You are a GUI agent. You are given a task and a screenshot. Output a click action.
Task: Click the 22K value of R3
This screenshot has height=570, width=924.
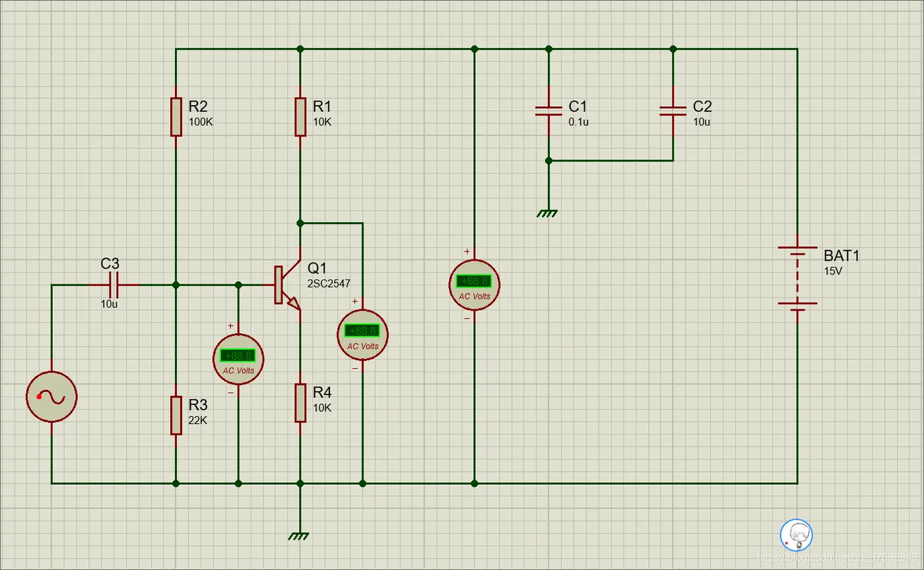pos(198,421)
